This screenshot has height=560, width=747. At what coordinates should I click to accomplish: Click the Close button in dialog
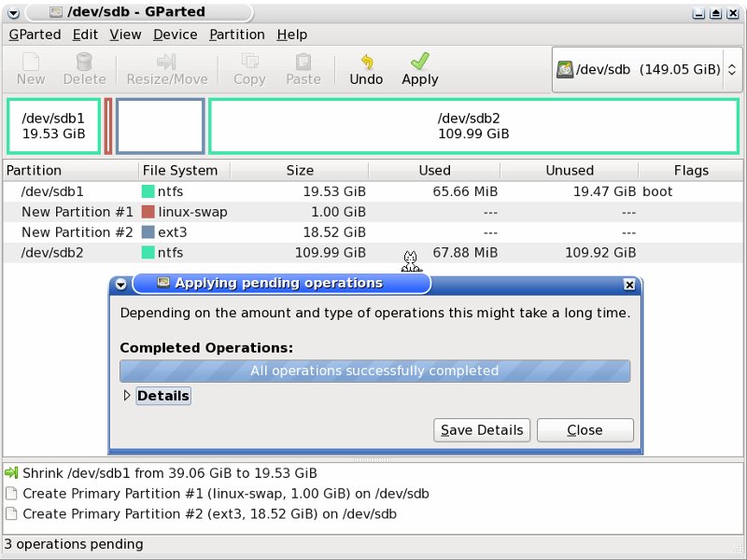click(x=585, y=430)
